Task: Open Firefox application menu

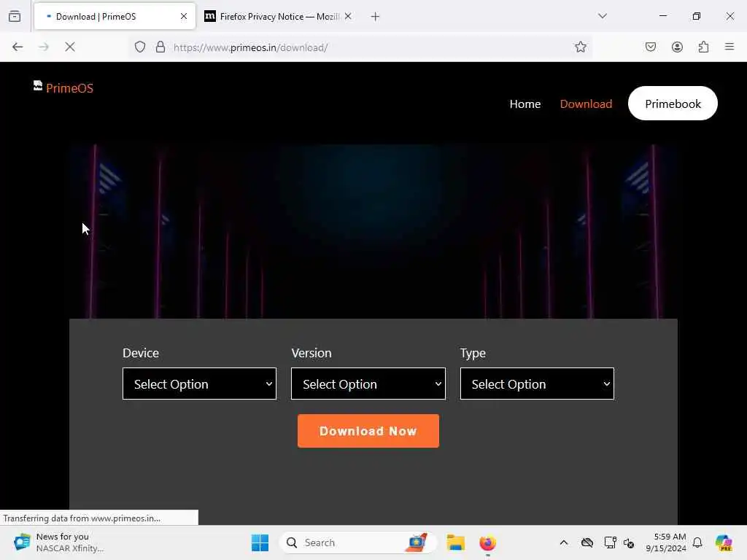Action: click(x=729, y=47)
